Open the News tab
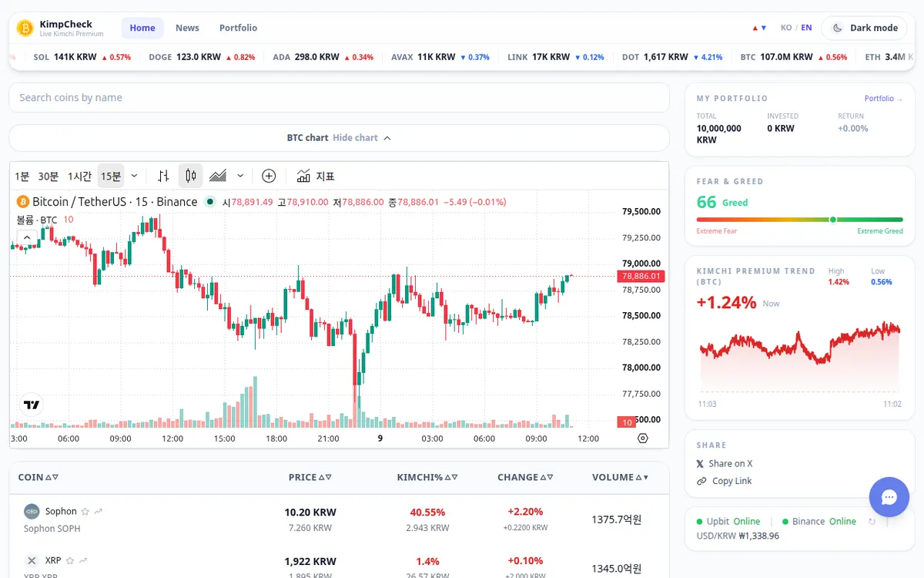924x578 pixels. (x=187, y=28)
